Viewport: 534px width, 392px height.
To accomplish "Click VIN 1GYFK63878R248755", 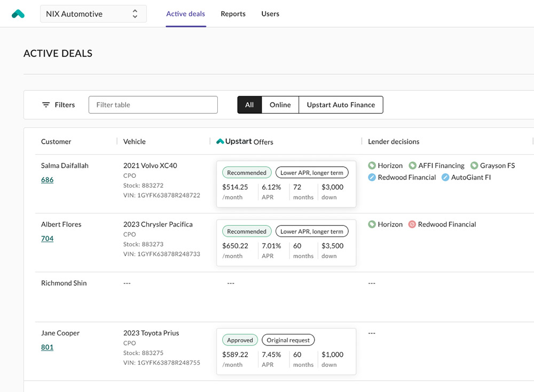I will [162, 363].
